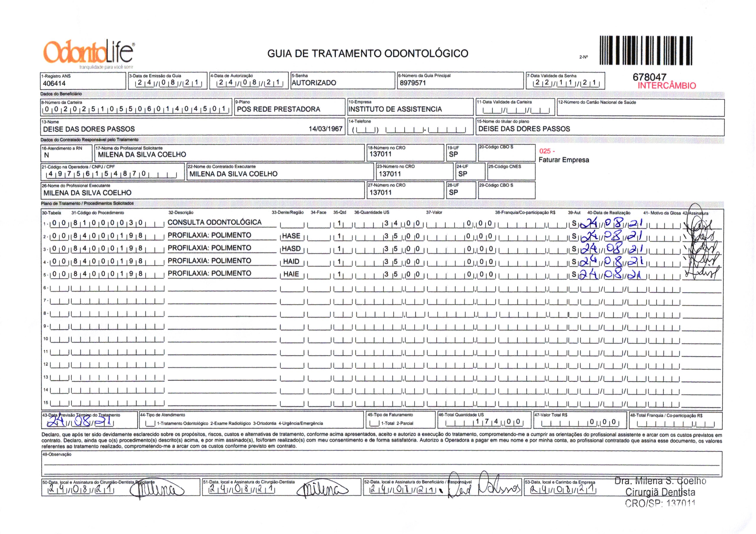Click the Empresa field INSTITUTO DE ASSISTENCIA
Viewport: 756px width, 534px height.
point(395,109)
